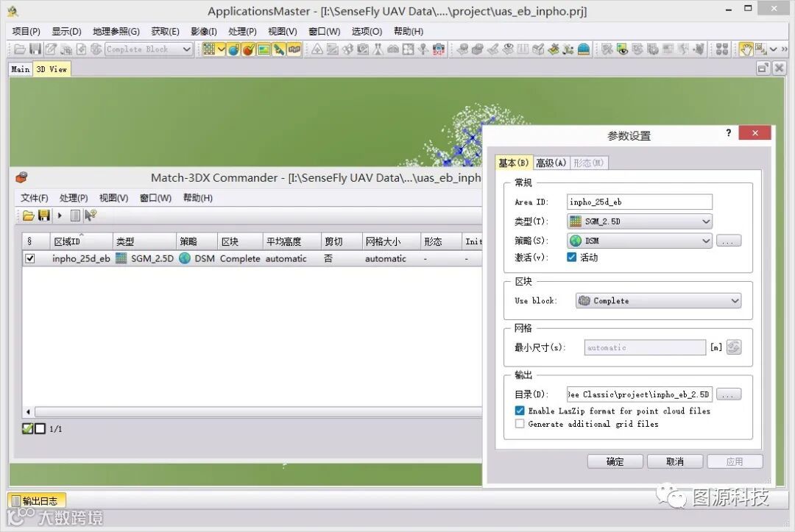Click save icon in Match-3DX Commander toolbar

pos(44,216)
